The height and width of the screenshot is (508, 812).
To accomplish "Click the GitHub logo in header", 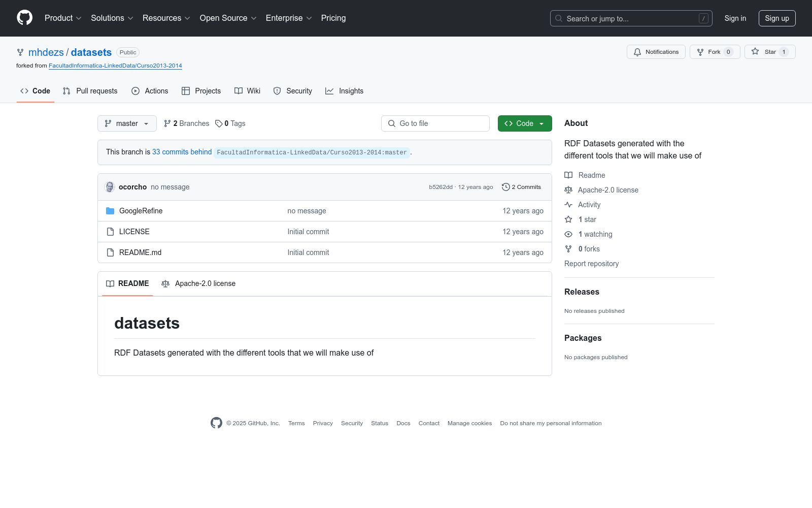I will (x=24, y=18).
